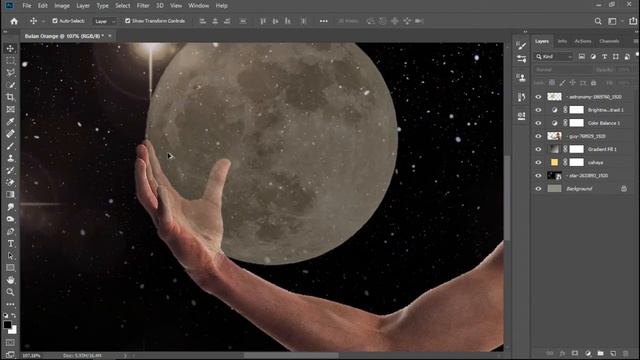This screenshot has height=360, width=640.
Task: Open the Normal blending mode dropdown
Action: (x=562, y=70)
